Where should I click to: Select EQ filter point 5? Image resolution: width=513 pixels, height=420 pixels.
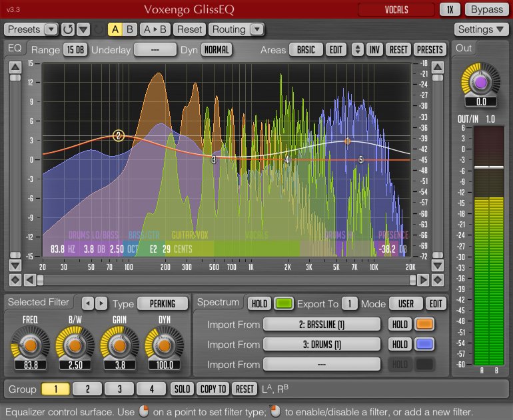tap(361, 160)
